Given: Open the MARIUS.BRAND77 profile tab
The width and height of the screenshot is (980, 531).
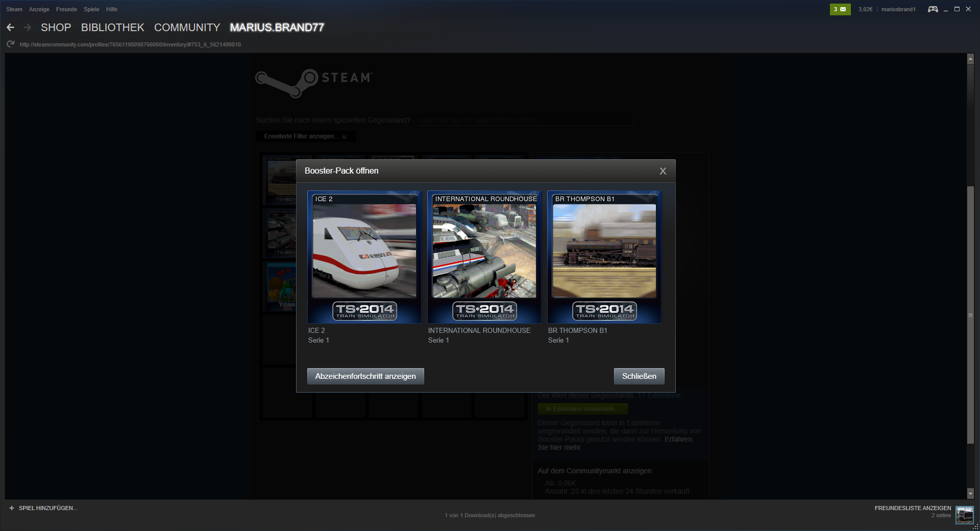Looking at the screenshot, I should click(x=277, y=28).
